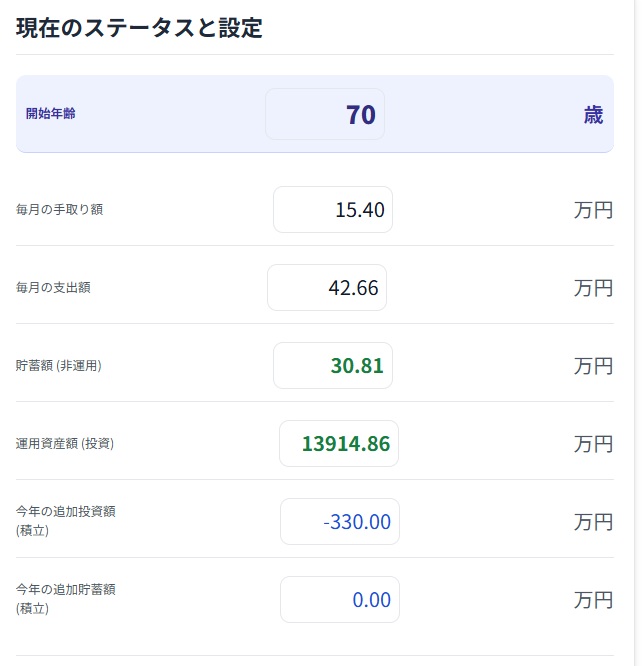Focus the 今年の追加貯蓄額 field showing 0.00
Viewport: 642px width, 666px height.
point(339,599)
